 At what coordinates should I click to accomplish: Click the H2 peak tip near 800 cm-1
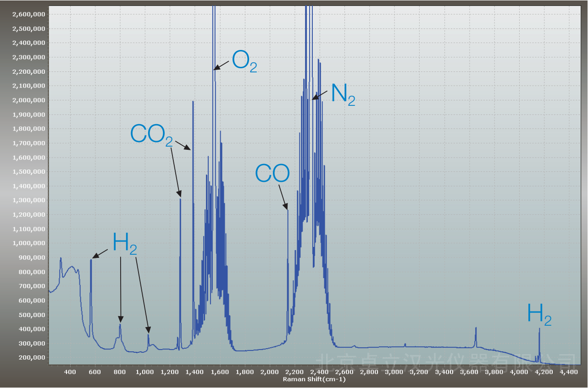click(120, 324)
